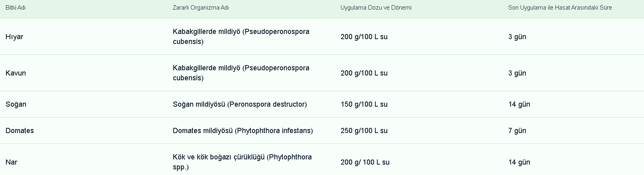The height and width of the screenshot is (175, 644).
Task: Click '14 gün' in the Soğan row
Action: point(519,104)
